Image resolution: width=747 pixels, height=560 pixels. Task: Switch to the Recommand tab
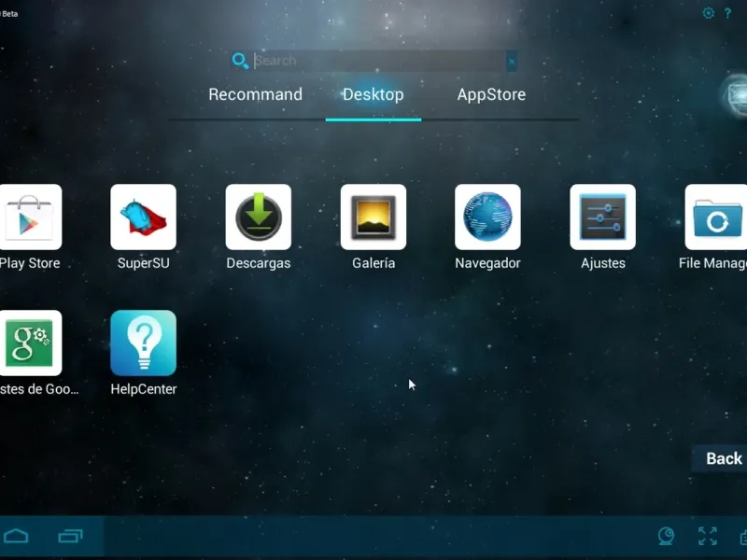click(x=255, y=94)
